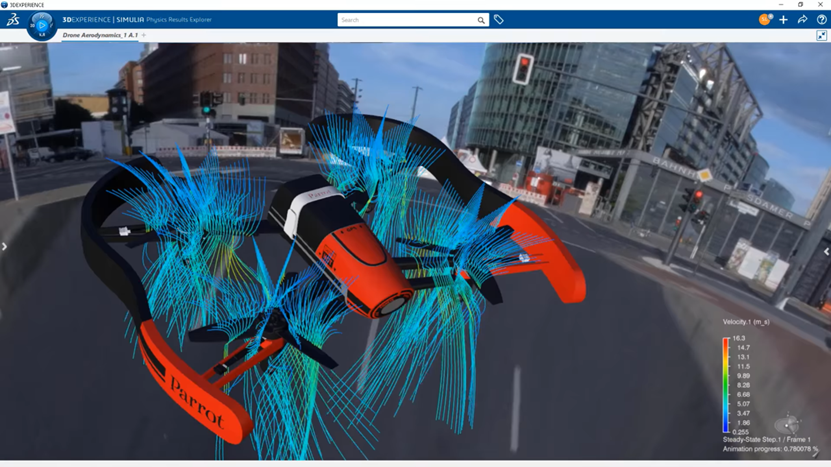
Task: Click the Velocity.1 (m_s) legend title
Action: [746, 322]
